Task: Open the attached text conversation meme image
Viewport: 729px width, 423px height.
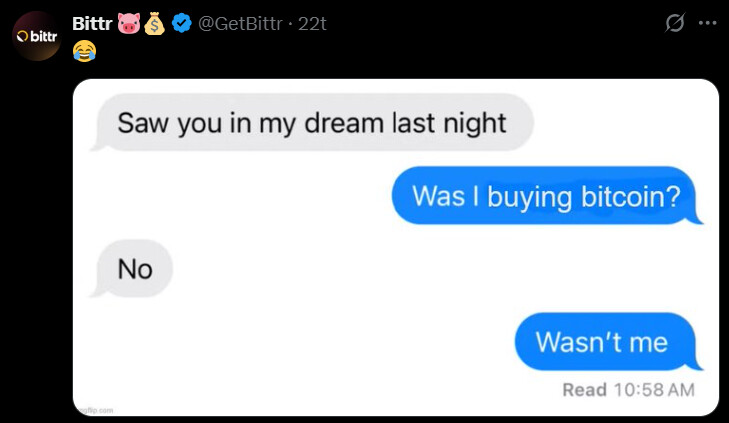Action: coord(396,247)
